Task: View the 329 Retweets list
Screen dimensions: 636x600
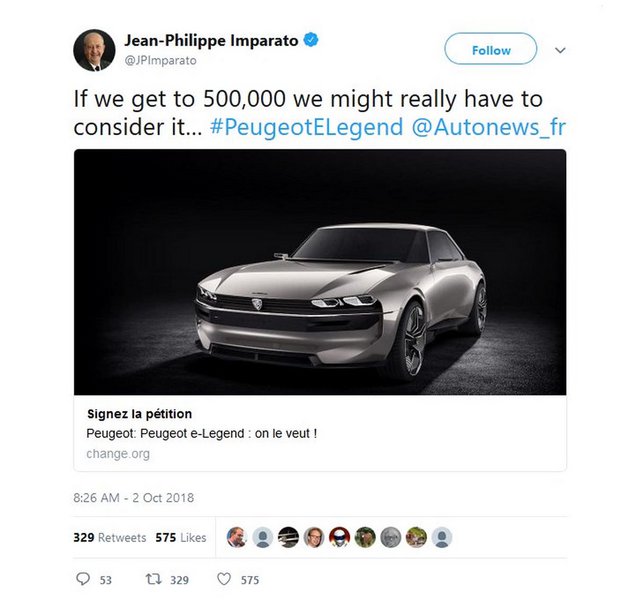Action: 110,538
